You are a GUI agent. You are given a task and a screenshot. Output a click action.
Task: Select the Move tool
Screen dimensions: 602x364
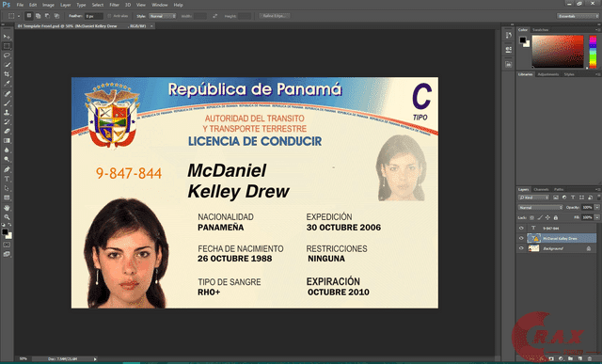[7, 37]
